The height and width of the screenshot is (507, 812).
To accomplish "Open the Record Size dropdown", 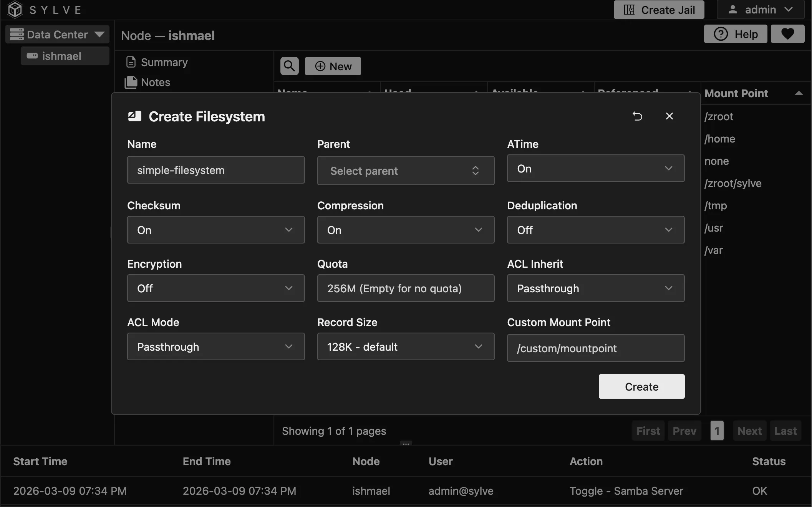I will click(405, 346).
